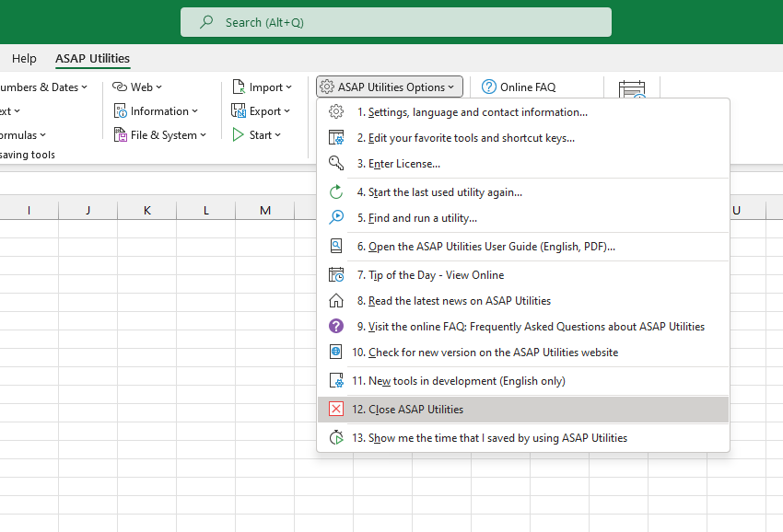Viewport: 783px width, 532px height.
Task: Click the Export sheet icon
Action: pyautogui.click(x=239, y=110)
